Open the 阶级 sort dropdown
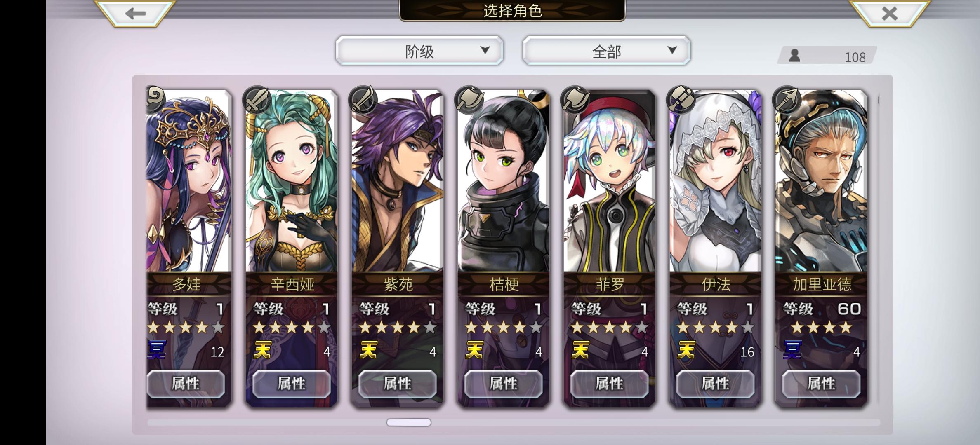This screenshot has width=980, height=445. [x=419, y=51]
